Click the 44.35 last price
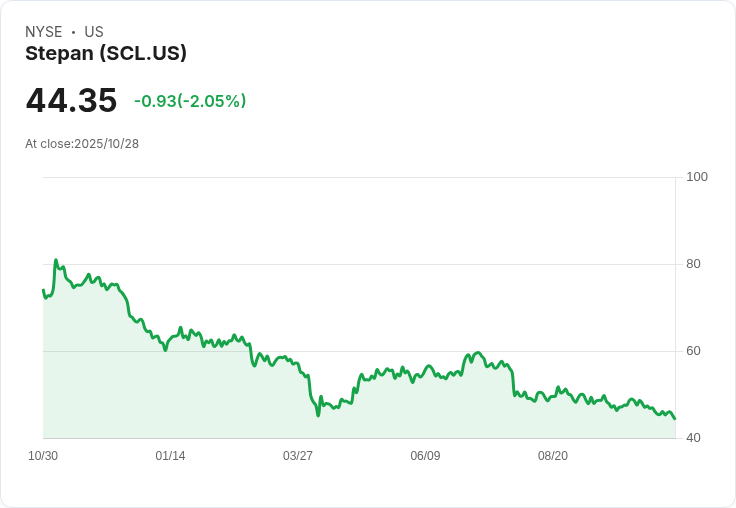Viewport: 736px width, 508px height. 71,100
